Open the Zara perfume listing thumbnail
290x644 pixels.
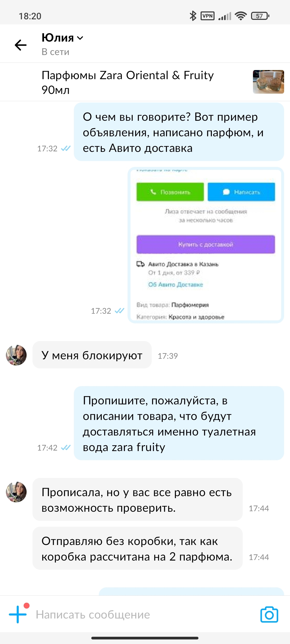269,82
